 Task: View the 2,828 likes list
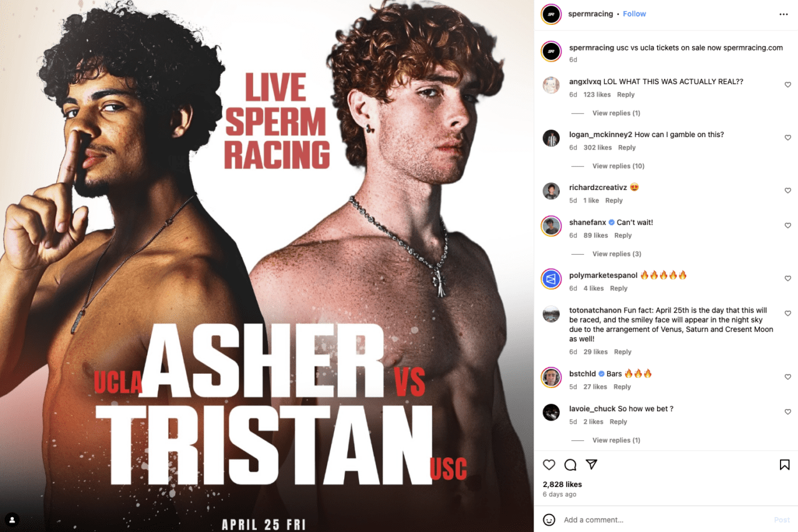coord(562,484)
